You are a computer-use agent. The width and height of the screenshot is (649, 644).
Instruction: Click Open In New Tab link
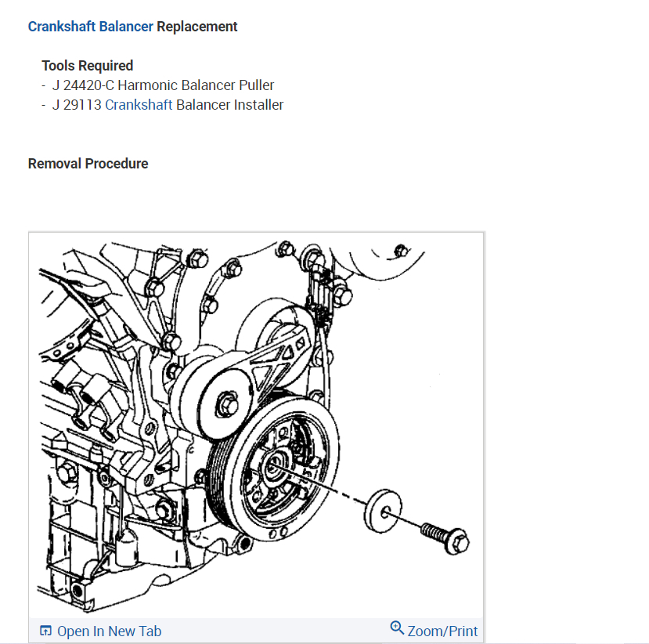point(110,631)
